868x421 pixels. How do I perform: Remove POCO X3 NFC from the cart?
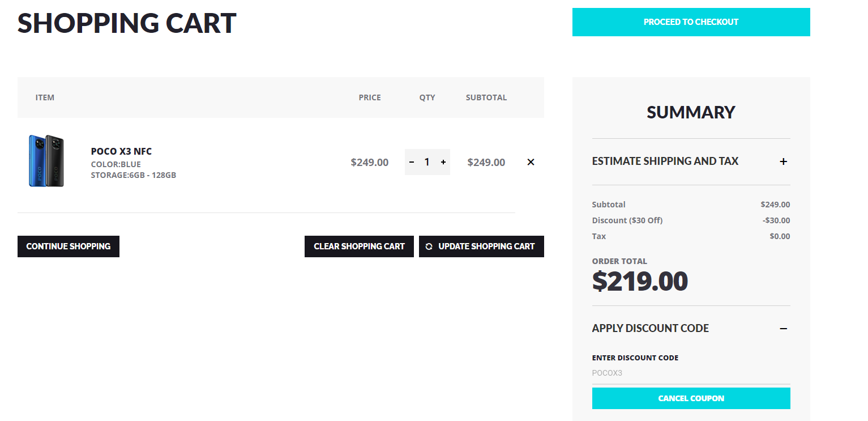point(531,162)
